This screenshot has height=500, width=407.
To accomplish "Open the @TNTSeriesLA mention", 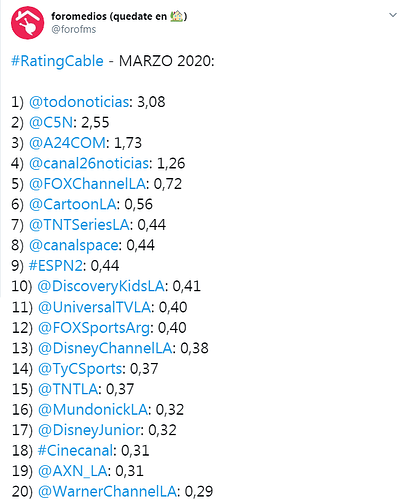I will (x=79, y=225).
